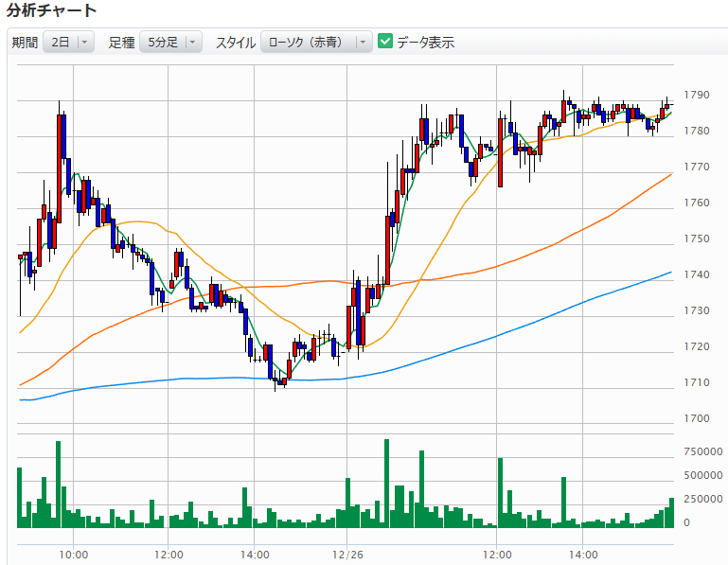The image size is (728, 565).
Task: Select the 10:00 time label on the axis
Action: coord(74,554)
